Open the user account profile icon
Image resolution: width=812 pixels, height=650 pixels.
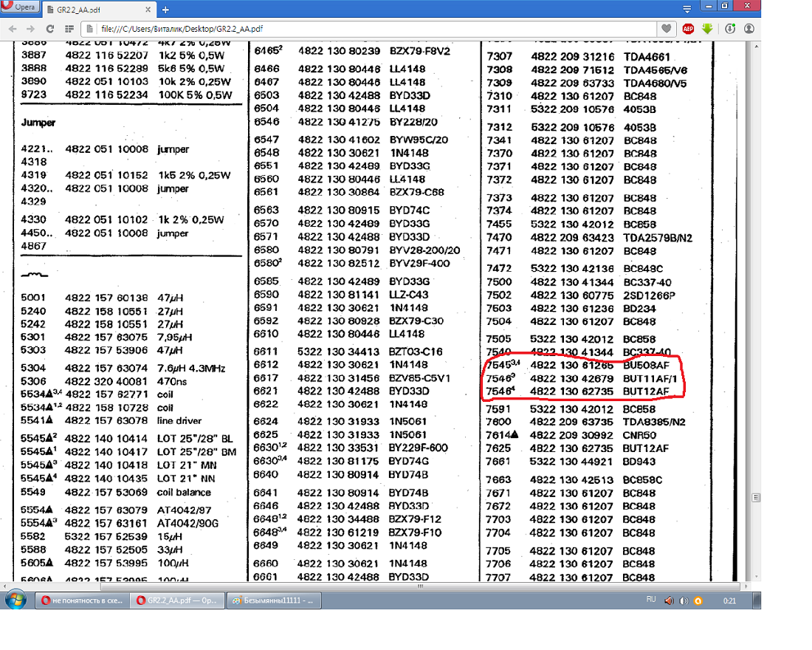[749, 29]
